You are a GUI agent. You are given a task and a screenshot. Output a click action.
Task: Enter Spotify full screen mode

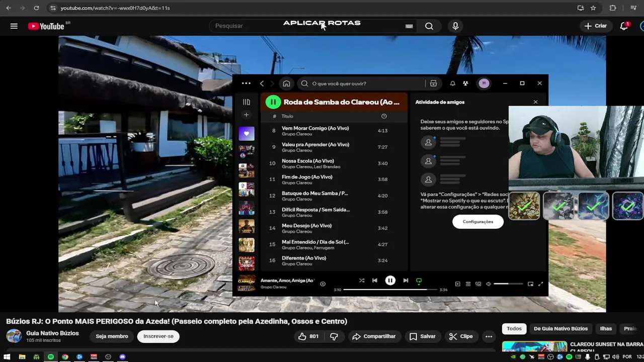click(x=541, y=284)
